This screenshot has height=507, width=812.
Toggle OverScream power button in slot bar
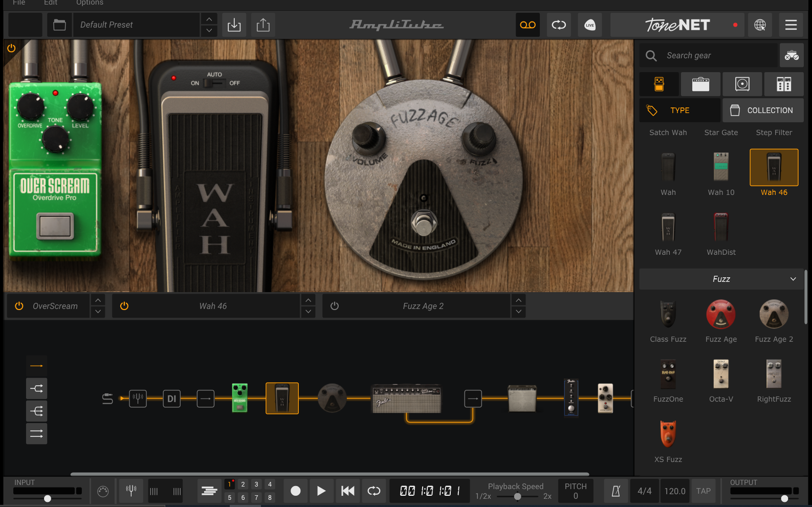[19, 306]
